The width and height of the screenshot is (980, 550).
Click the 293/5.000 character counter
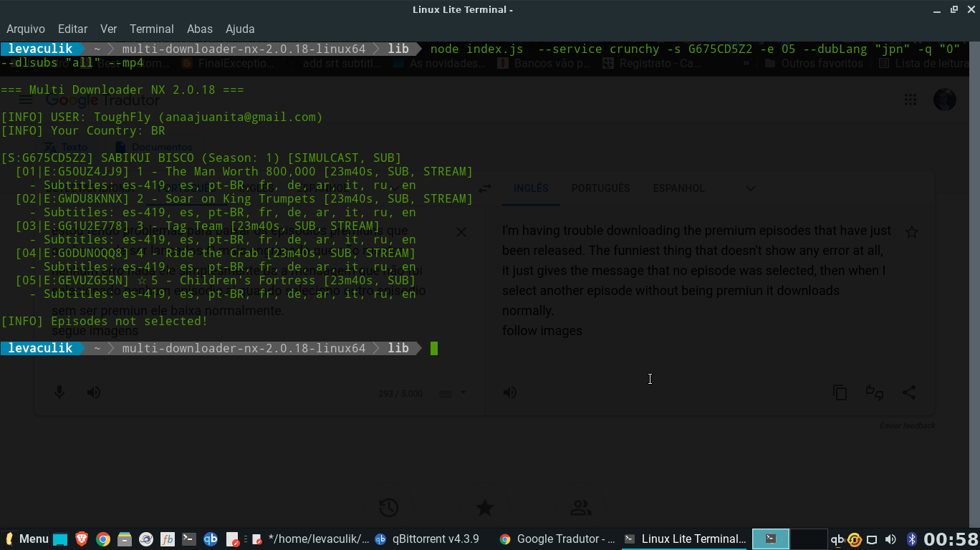400,393
